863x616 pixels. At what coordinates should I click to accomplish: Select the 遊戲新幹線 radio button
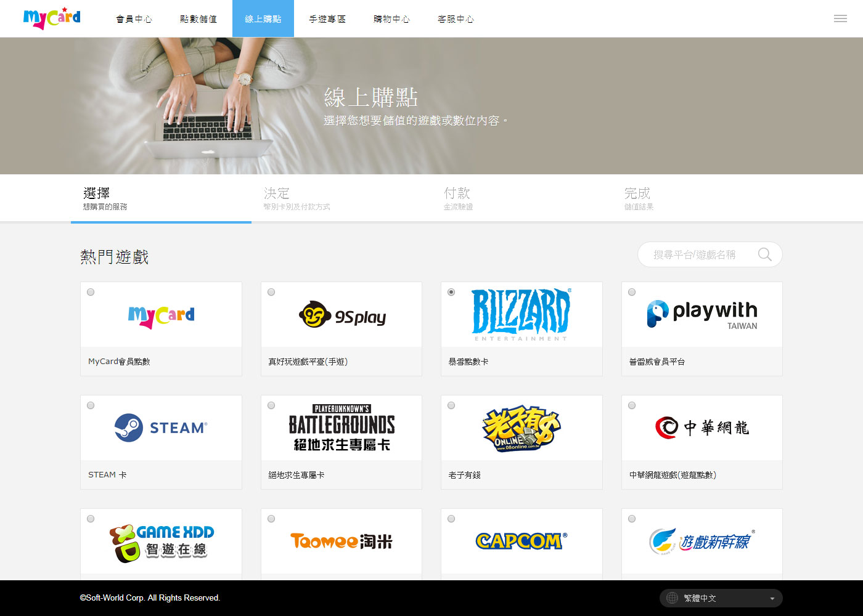coord(632,519)
